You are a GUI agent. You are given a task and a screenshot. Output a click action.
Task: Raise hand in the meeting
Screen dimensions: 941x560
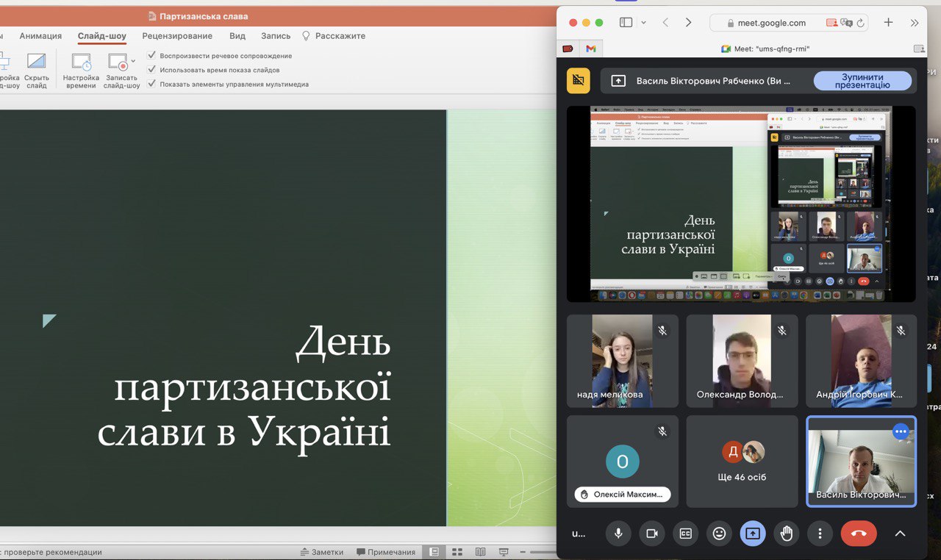[x=787, y=534]
